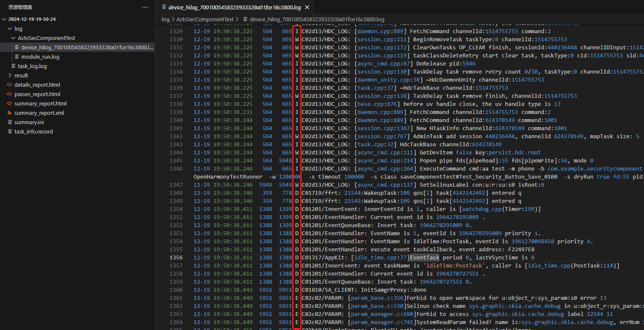Click [session.cpp:767] on line 1342
The width and height of the screenshot is (644, 330).
tap(382, 137)
